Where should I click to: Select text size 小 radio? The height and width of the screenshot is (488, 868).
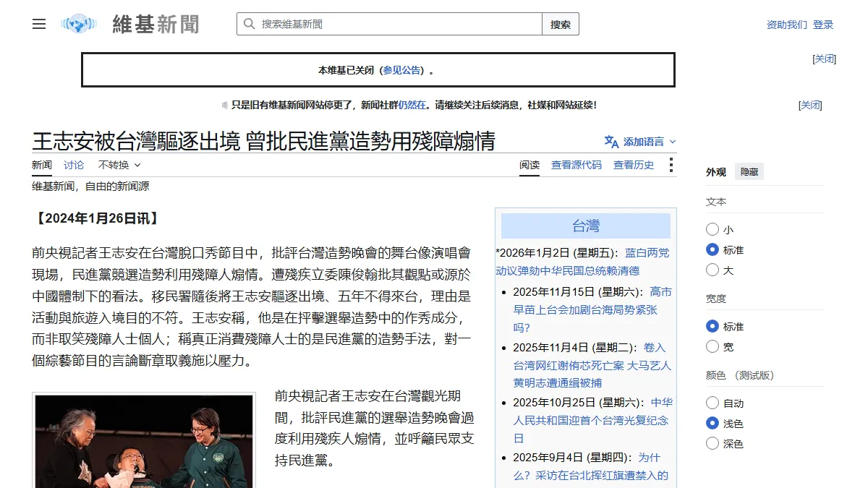coord(712,229)
